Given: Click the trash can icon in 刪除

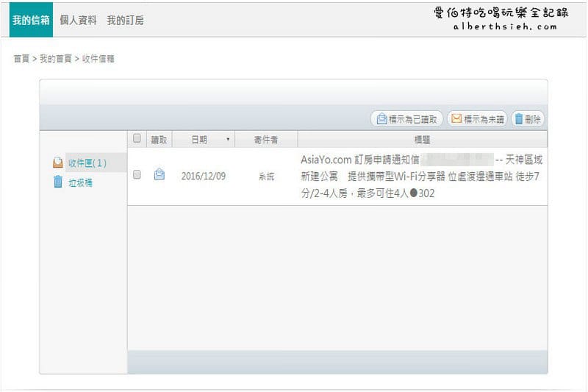Looking at the screenshot, I should [519, 119].
